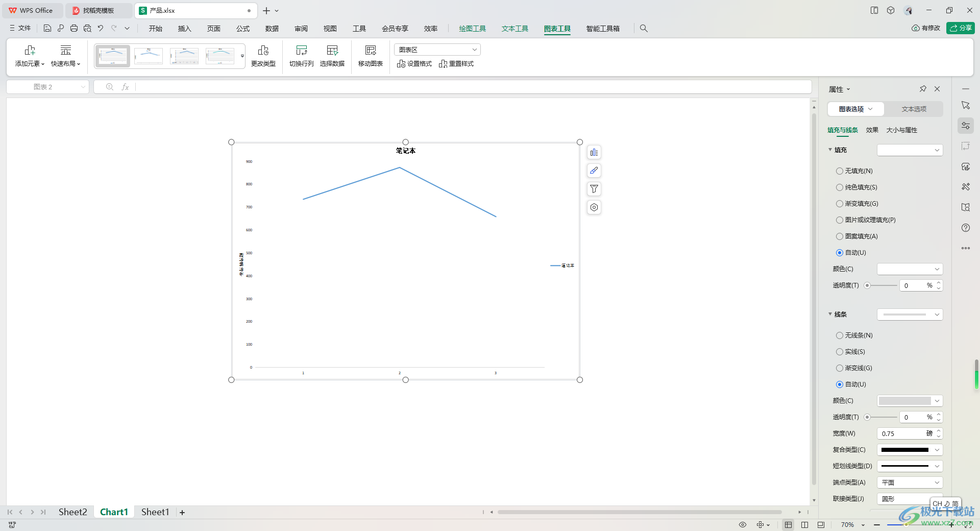Click the more options ellipsis in the right sidebar
980x531 pixels.
click(x=966, y=248)
